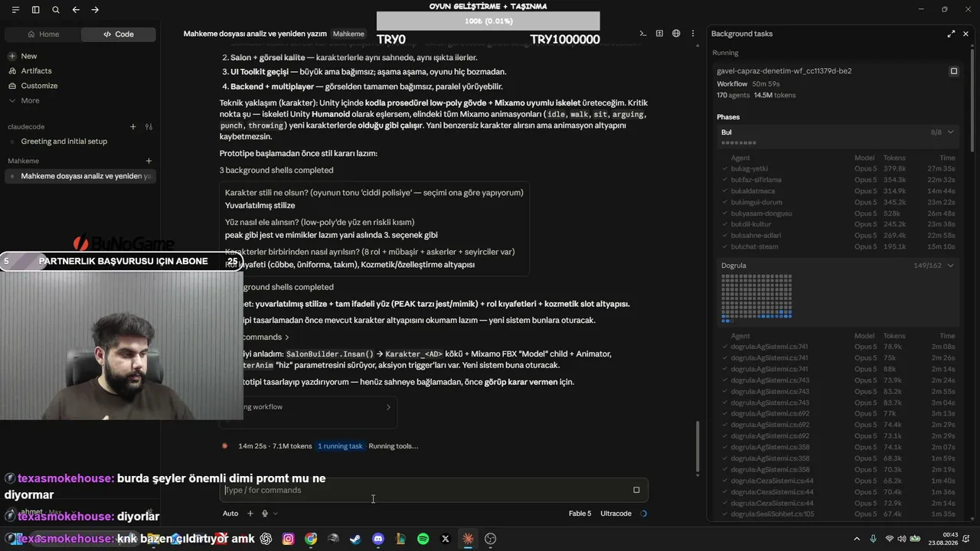Click the session title Mahkeme dosyası analiz ve yeniden yazım
This screenshot has width=980, height=551.
tap(255, 34)
